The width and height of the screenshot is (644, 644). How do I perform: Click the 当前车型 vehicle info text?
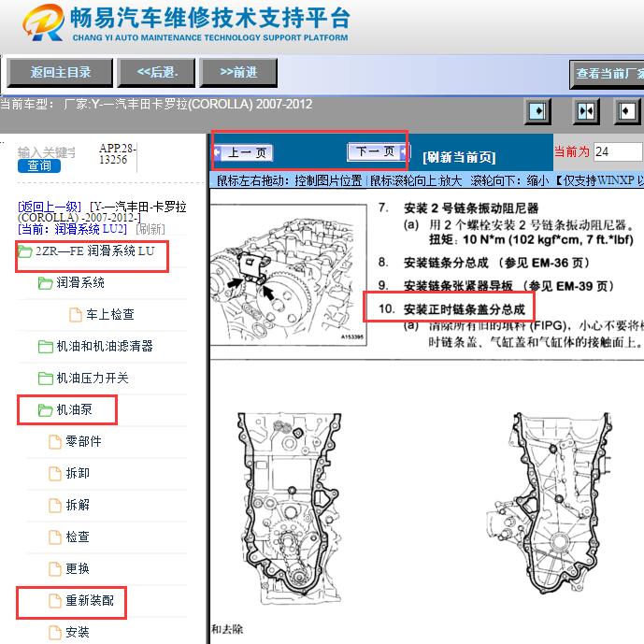(x=156, y=105)
